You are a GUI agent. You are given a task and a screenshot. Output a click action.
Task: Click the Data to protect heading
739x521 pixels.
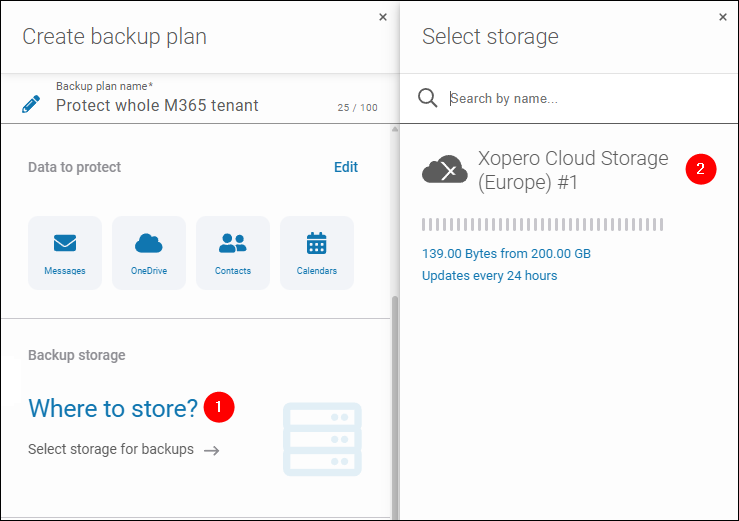tap(74, 167)
